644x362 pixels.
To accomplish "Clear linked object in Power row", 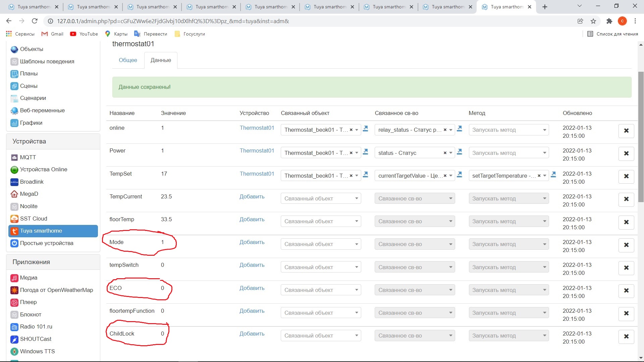I will click(x=351, y=153).
